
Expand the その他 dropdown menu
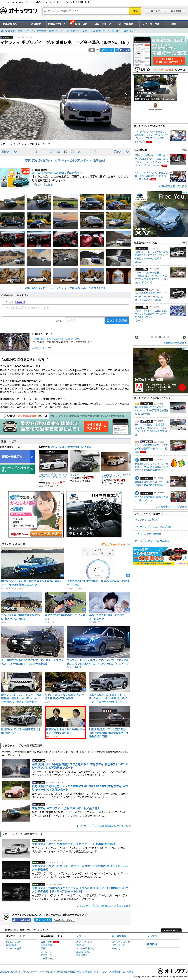pos(174,24)
